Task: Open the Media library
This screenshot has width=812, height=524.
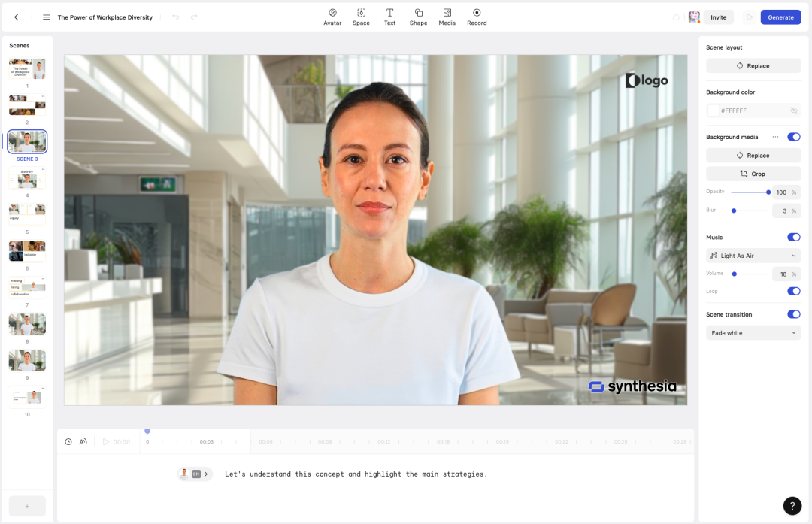Action: [447, 17]
